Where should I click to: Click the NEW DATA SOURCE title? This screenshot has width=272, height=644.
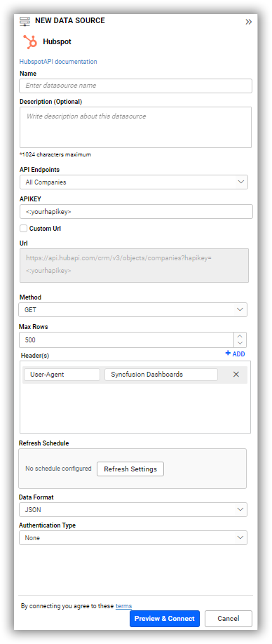69,20
